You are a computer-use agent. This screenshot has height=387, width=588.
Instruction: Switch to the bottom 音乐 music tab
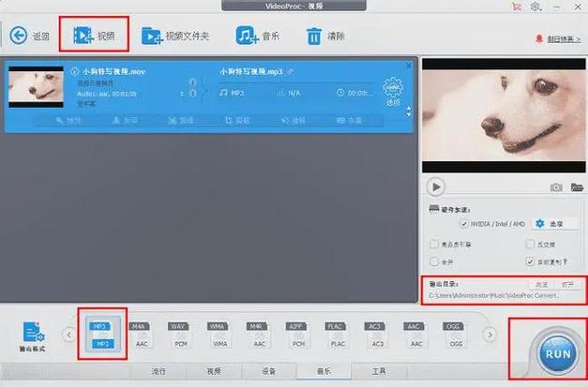[x=324, y=371]
